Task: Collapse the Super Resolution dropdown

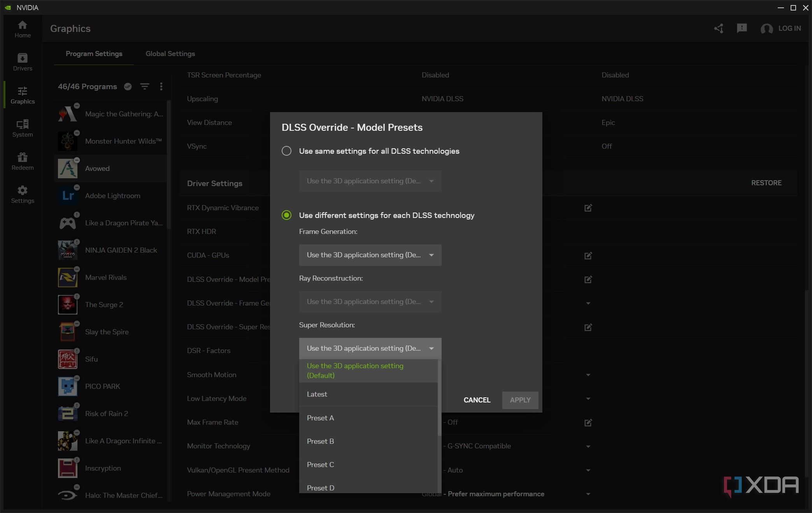Action: click(370, 348)
